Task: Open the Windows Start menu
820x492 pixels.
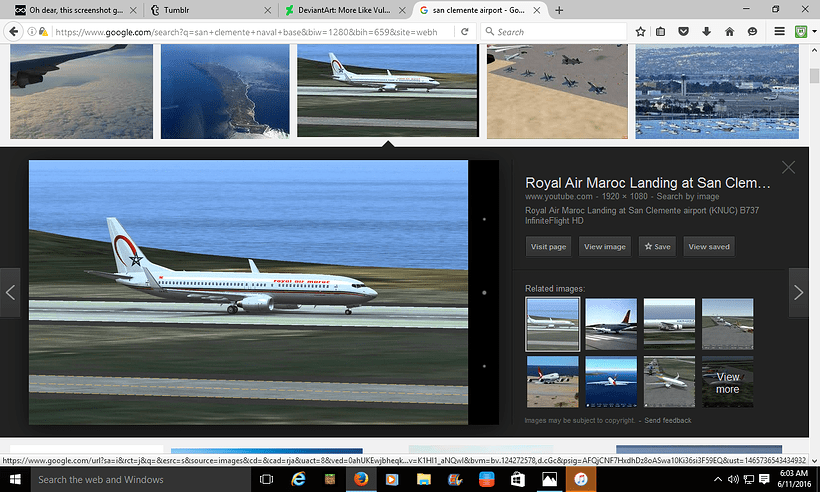Action: [x=15, y=479]
